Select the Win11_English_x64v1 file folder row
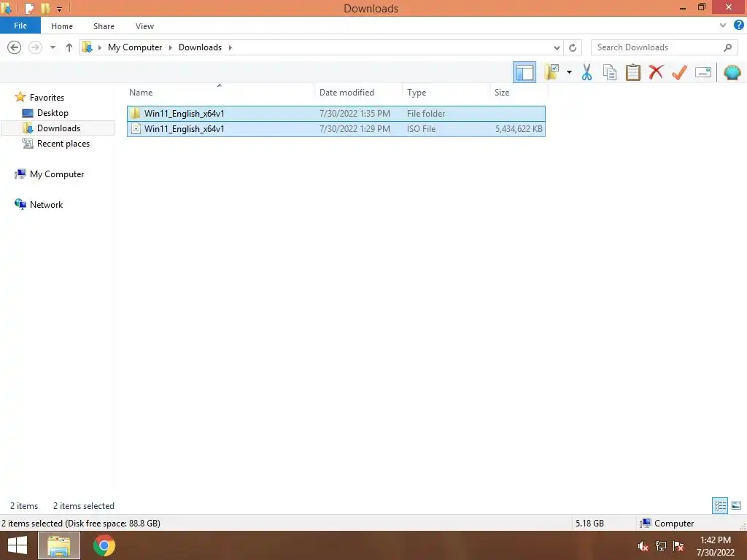 coord(336,113)
